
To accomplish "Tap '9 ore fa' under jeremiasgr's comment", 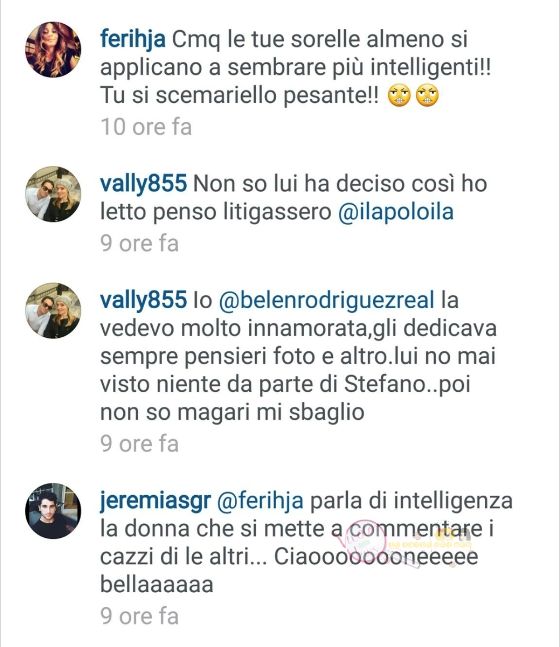I will tap(139, 616).
